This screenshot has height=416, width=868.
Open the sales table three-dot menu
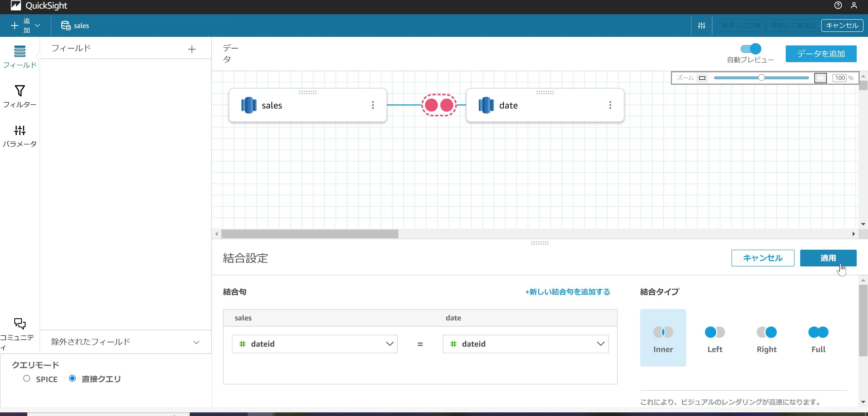(x=373, y=105)
